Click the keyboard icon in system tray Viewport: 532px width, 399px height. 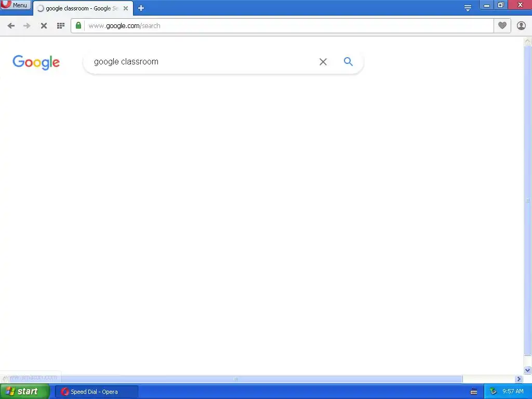pos(474,392)
